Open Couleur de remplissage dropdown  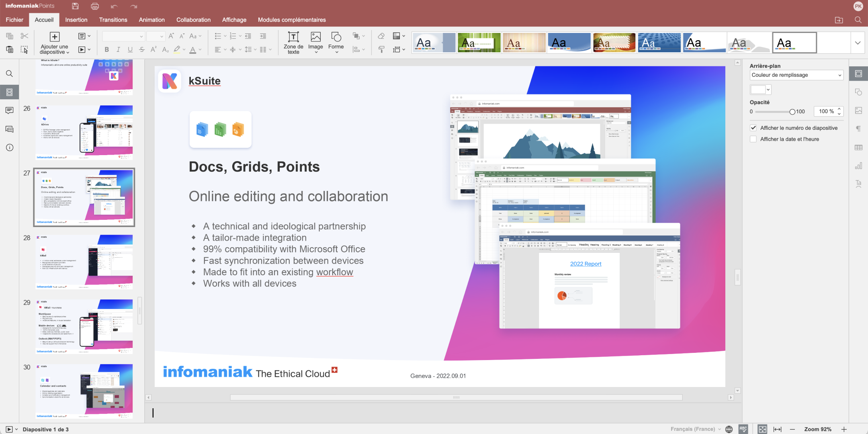point(796,75)
